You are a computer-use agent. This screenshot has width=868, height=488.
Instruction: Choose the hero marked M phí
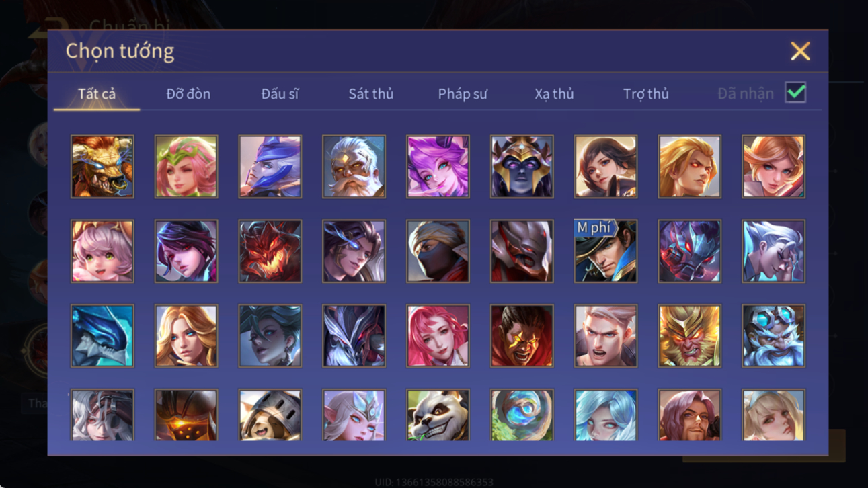[x=606, y=251]
